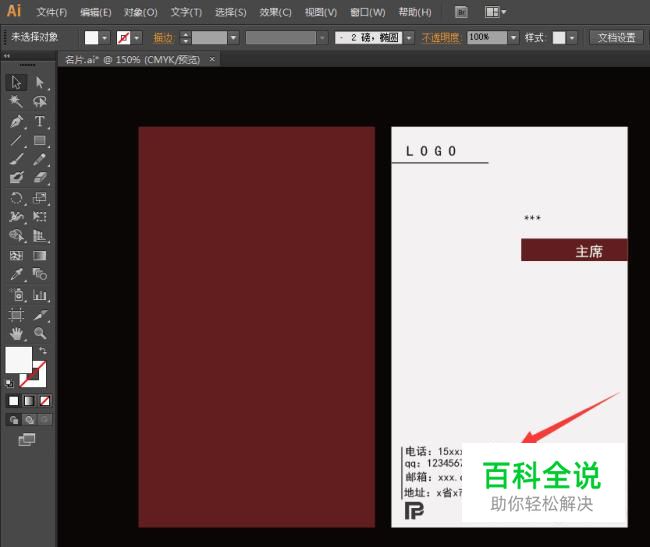Swap fill and stroke colors

coord(43,351)
